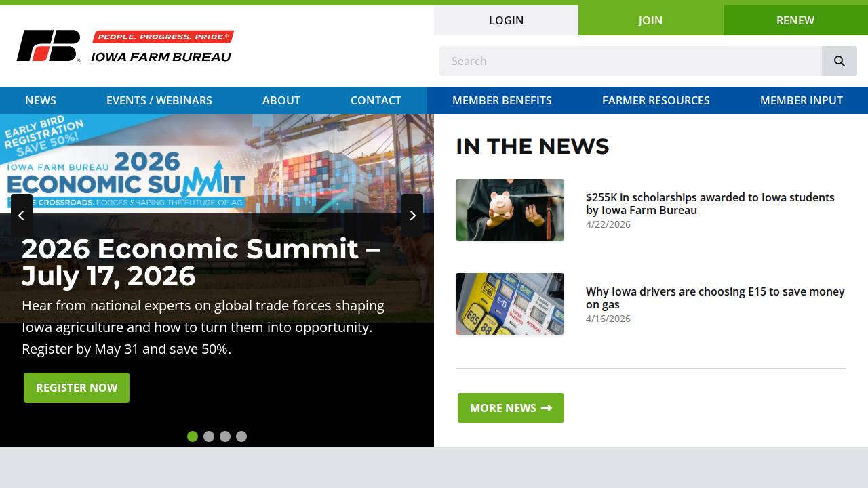Select the second carousel indicator dot
The width and height of the screenshot is (868, 488).
coord(209,436)
